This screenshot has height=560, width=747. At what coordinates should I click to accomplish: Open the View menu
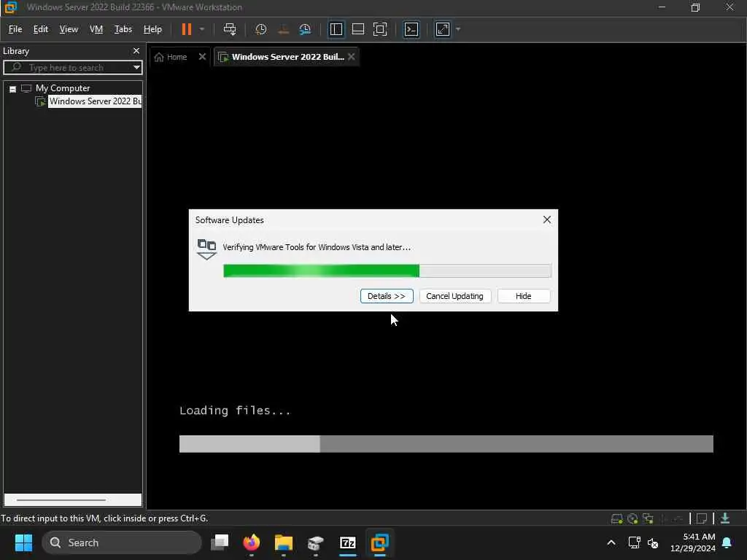point(69,29)
